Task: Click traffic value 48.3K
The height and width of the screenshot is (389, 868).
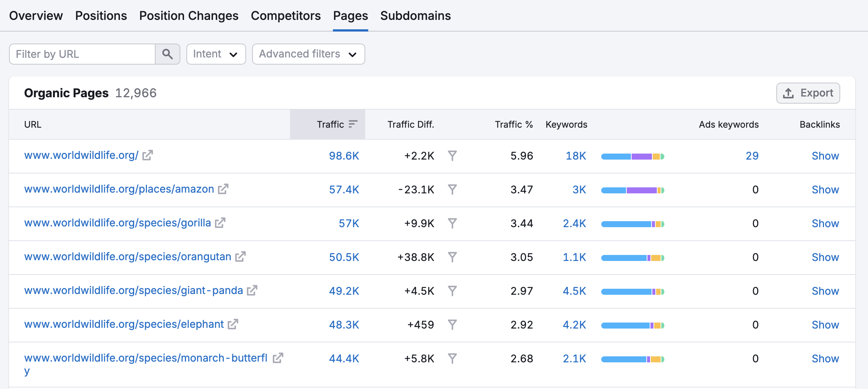Action: (x=344, y=325)
